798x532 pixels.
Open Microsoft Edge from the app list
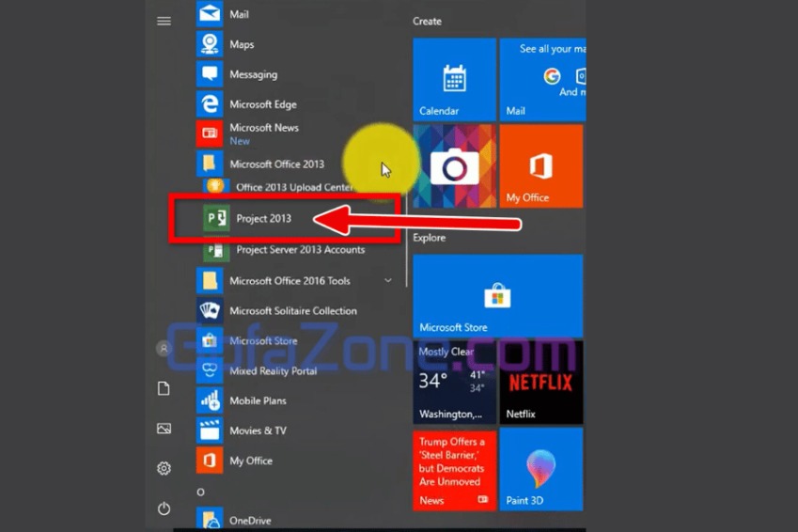[x=262, y=104]
